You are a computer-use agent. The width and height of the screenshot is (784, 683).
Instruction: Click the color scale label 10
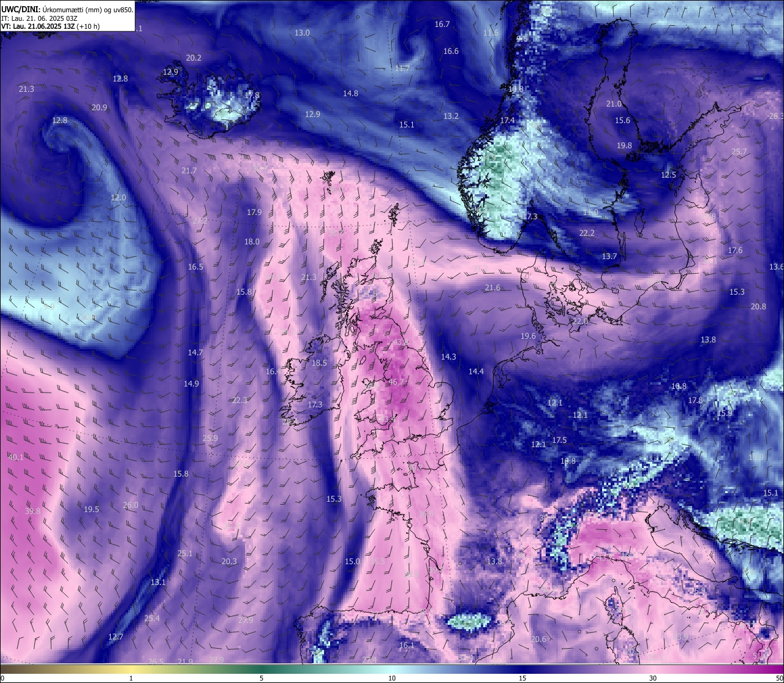[392, 678]
